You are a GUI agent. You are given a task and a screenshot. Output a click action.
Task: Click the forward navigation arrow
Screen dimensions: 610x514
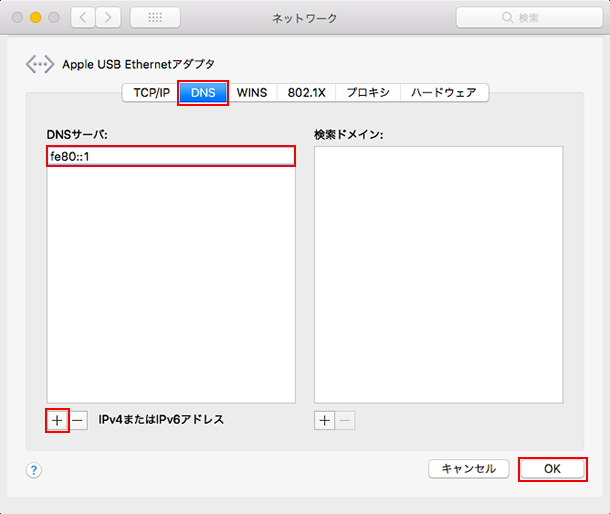point(108,18)
